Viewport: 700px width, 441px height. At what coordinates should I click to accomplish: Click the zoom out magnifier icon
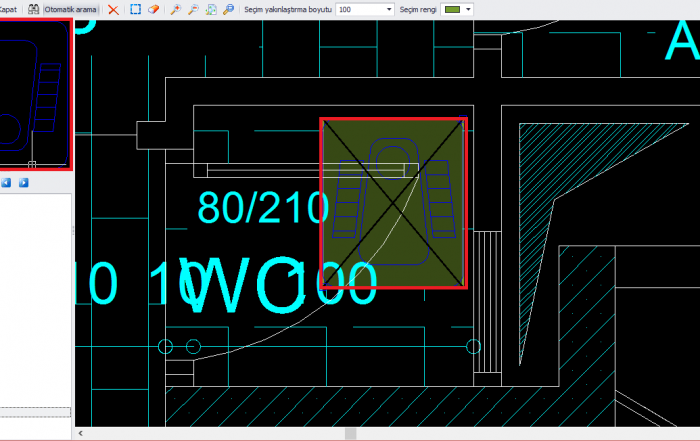(193, 9)
